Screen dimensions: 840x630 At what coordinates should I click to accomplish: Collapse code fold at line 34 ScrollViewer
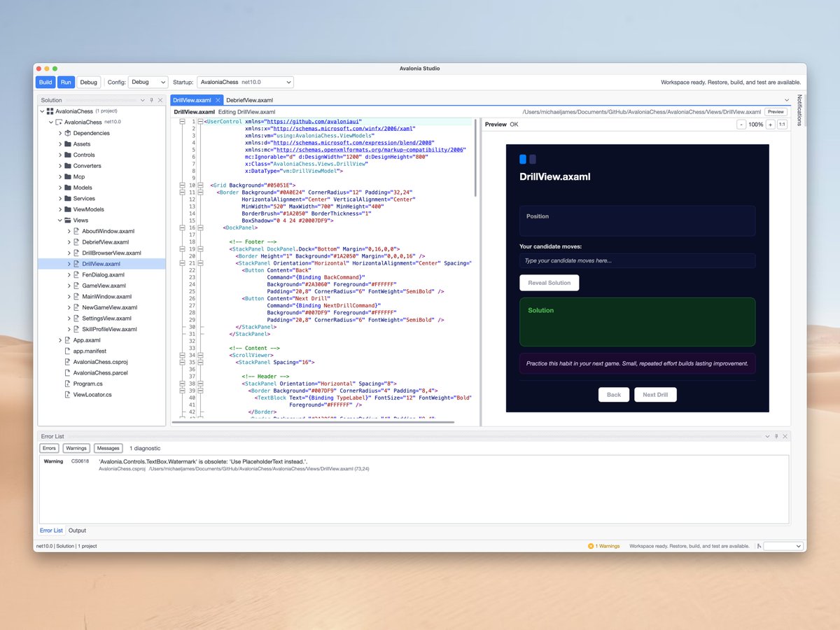tap(199, 355)
